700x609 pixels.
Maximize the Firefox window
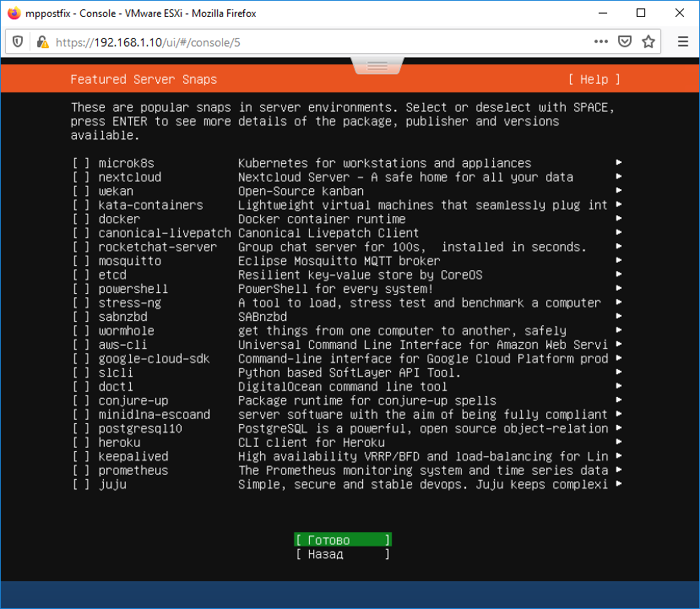[641, 13]
